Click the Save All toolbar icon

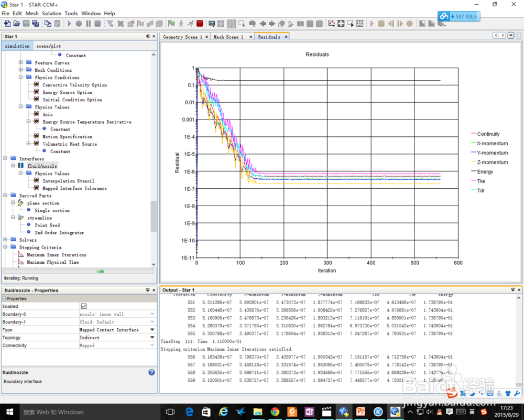click(x=35, y=24)
